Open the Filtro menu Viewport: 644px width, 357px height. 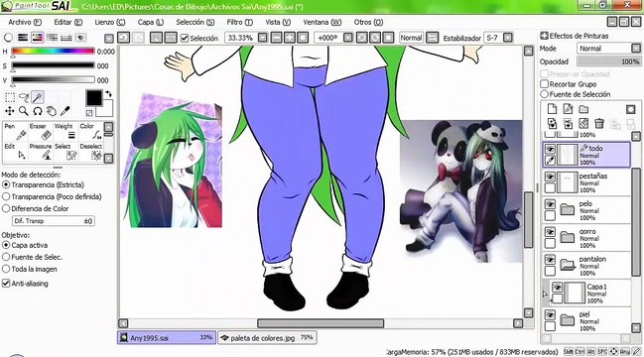(240, 22)
